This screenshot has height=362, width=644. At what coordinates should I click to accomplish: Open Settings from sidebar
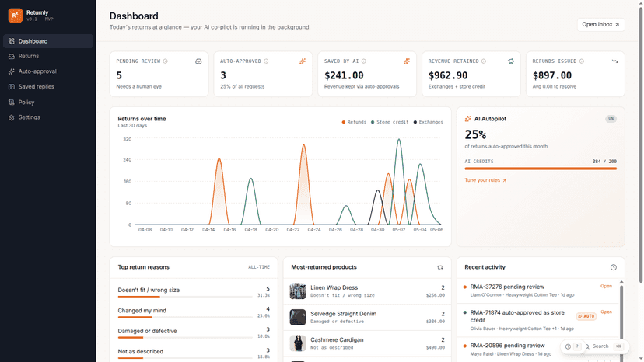click(48, 117)
